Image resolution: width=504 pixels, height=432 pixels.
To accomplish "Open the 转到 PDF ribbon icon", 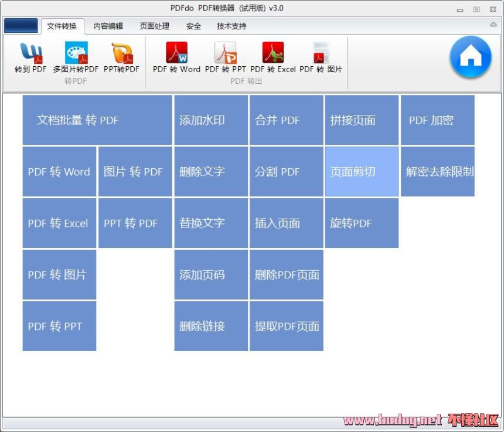I will pyautogui.click(x=30, y=57).
